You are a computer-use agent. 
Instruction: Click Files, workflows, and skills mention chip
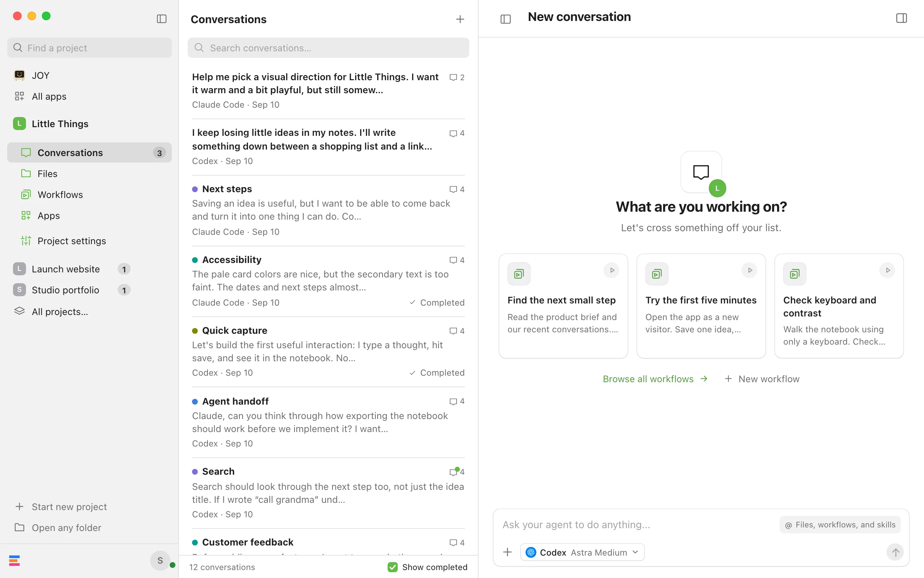(x=840, y=525)
